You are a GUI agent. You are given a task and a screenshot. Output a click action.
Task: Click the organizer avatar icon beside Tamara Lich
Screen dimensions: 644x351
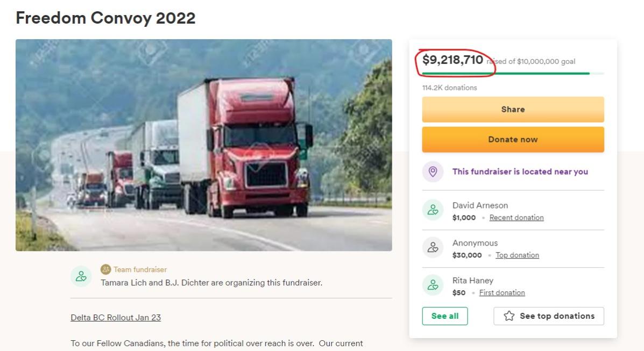(81, 276)
